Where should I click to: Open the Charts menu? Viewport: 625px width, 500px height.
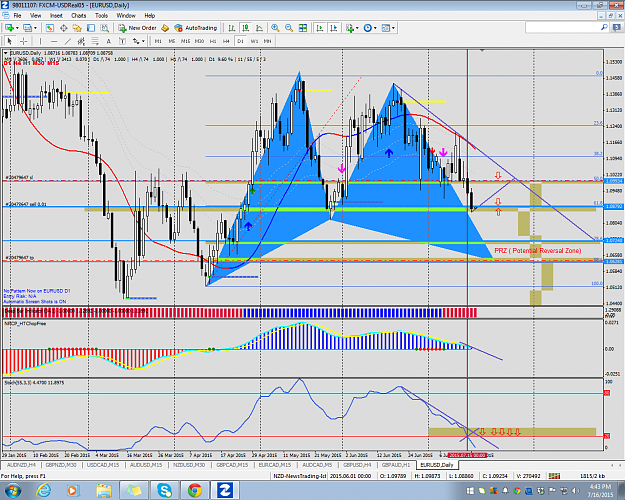[x=79, y=16]
